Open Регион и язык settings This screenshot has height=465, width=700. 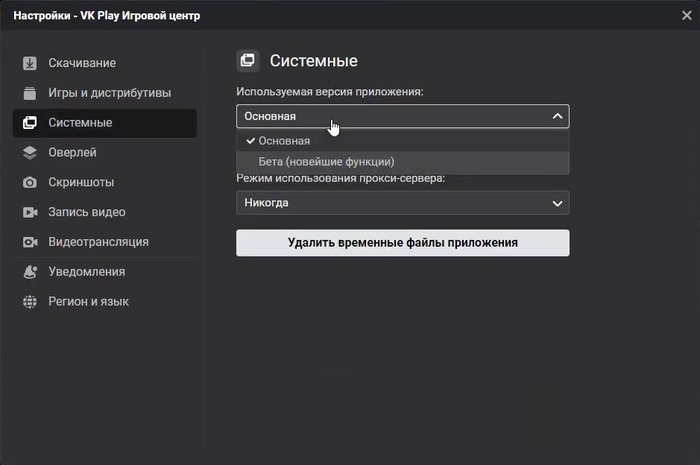[x=105, y=302]
